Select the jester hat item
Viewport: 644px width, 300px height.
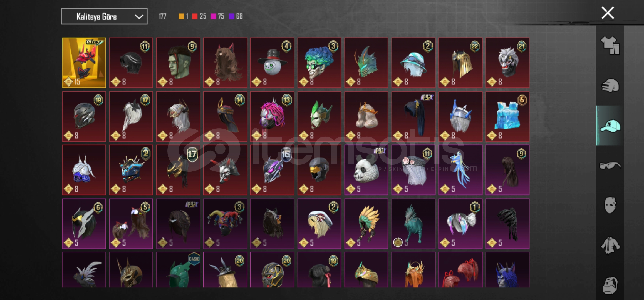click(225, 224)
